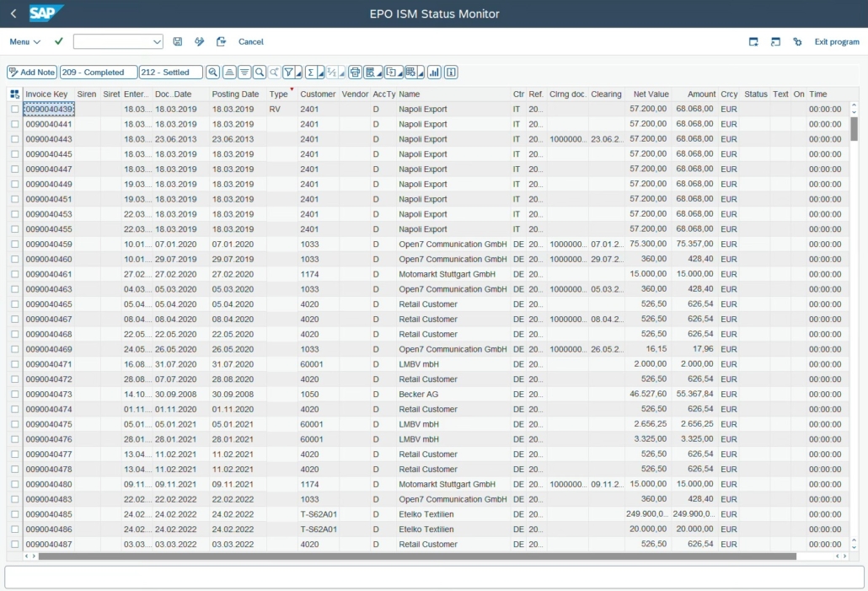The image size is (868, 591).
Task: Click the Customer column header
Action: [x=318, y=94]
